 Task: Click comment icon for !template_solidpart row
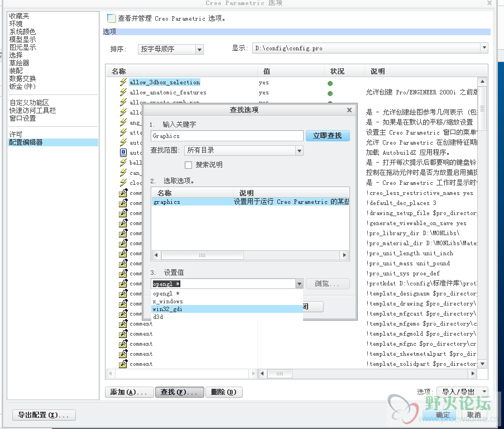click(x=123, y=364)
